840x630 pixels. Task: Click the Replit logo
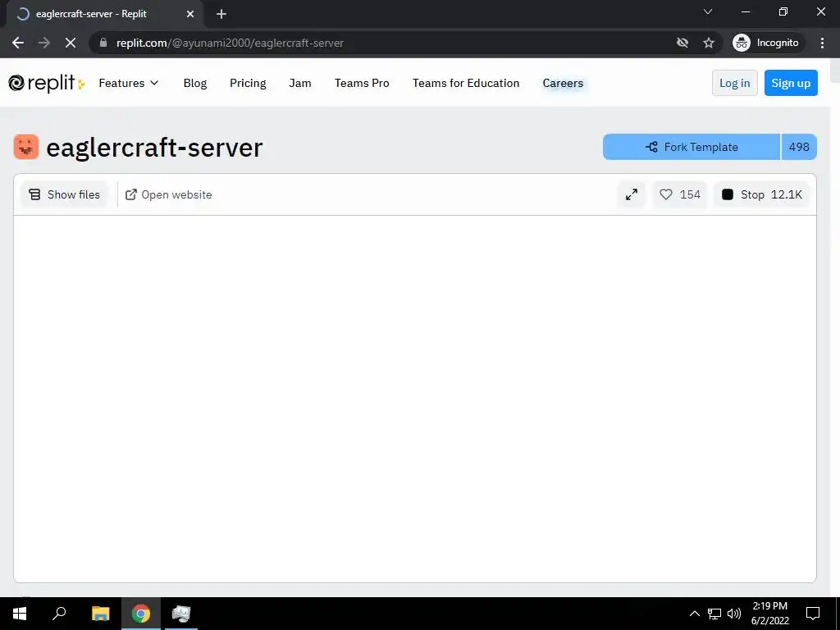[46, 83]
